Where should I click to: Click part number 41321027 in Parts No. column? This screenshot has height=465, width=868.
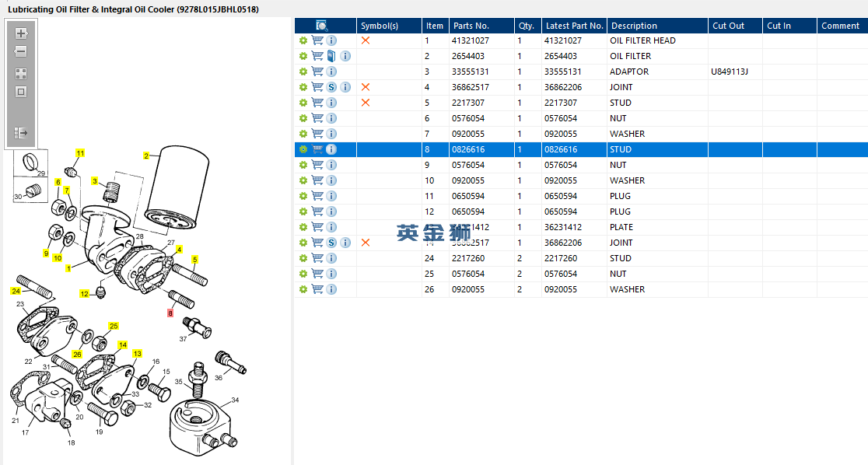click(x=471, y=40)
